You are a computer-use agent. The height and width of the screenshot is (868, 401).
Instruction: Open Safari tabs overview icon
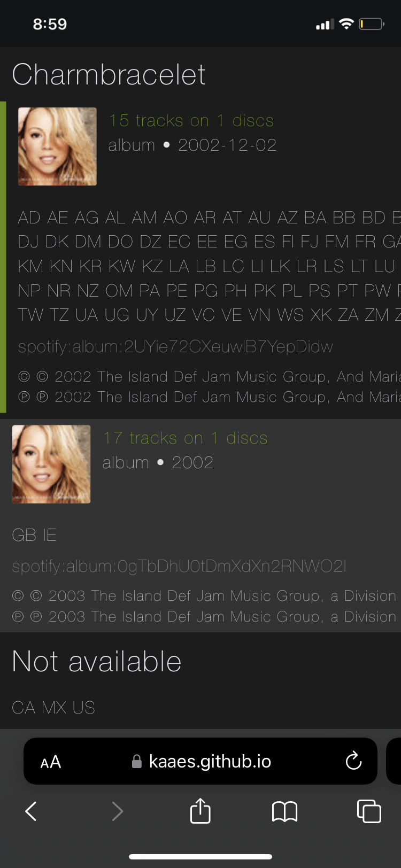pyautogui.click(x=369, y=811)
